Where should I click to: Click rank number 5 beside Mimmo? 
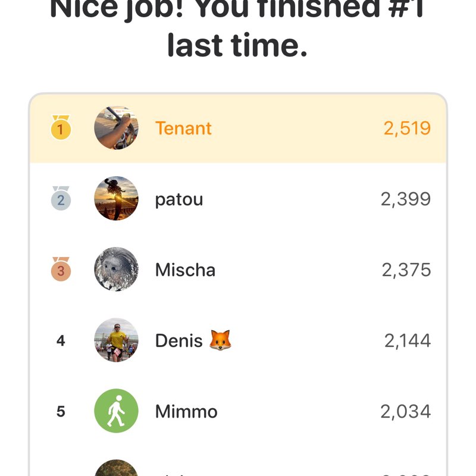tap(61, 411)
